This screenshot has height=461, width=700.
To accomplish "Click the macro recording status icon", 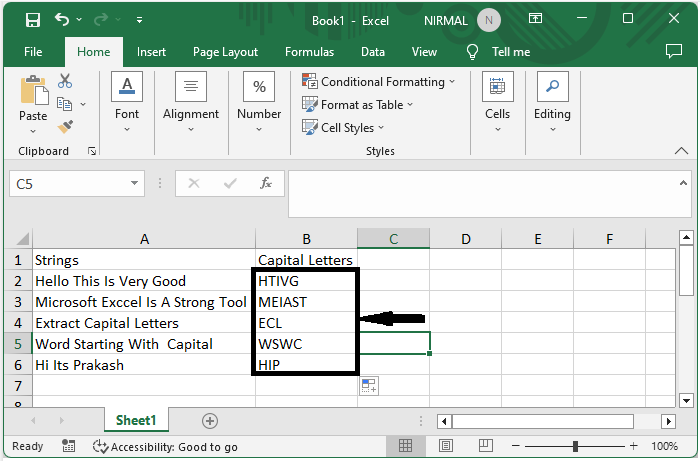I will point(68,446).
